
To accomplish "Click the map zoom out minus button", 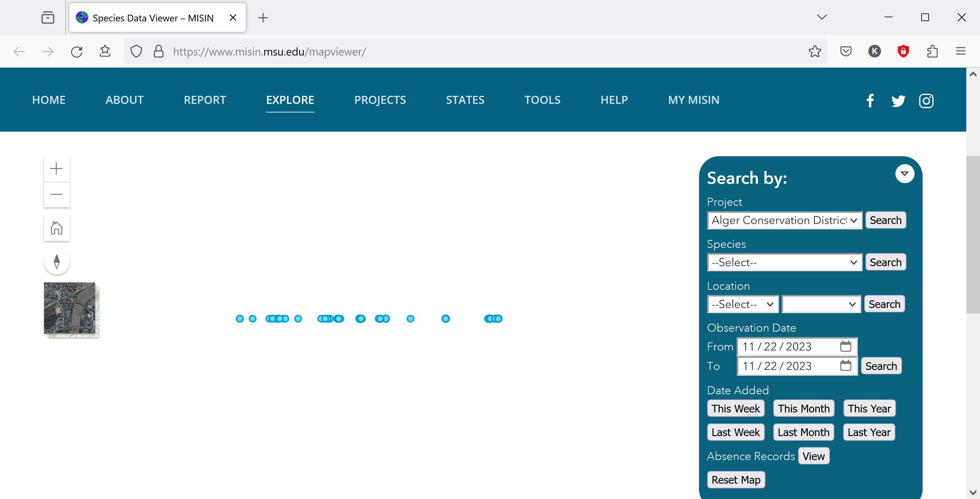I will click(56, 195).
